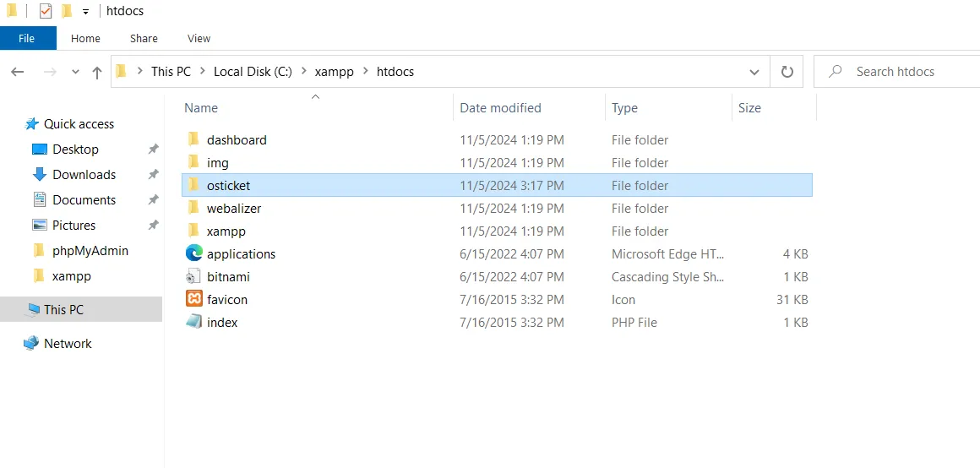Open the recent locations dropdown arrow

pyautogui.click(x=76, y=72)
